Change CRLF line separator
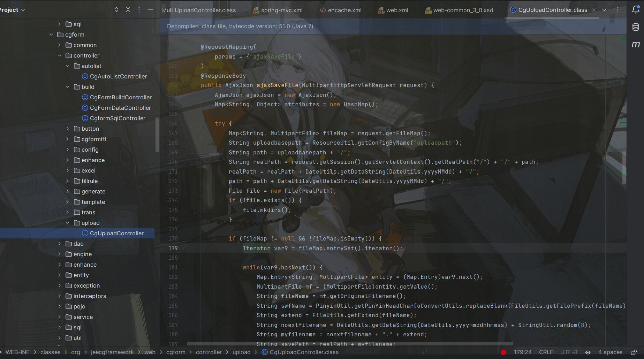Viewport: 644px width, 359px height. pos(546,352)
